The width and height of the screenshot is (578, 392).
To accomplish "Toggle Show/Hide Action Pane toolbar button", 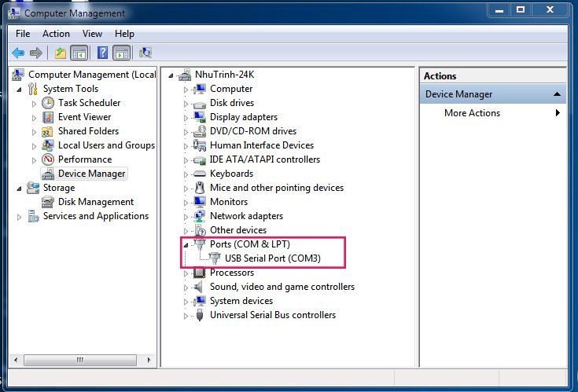I will coord(121,53).
